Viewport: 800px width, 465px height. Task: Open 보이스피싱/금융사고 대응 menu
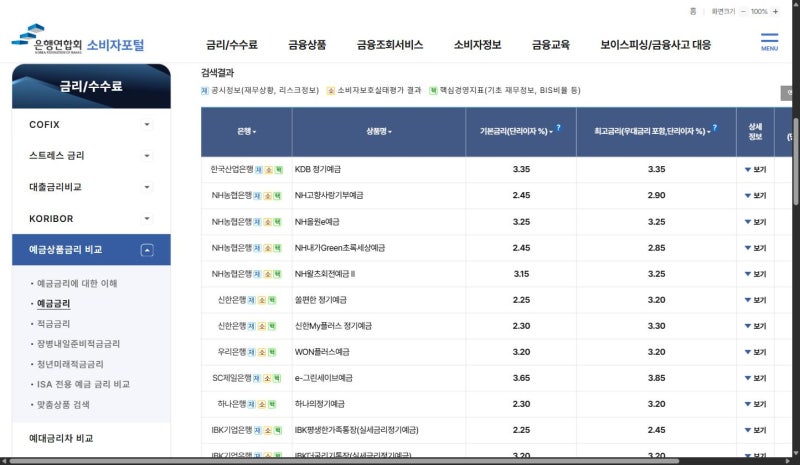click(656, 45)
